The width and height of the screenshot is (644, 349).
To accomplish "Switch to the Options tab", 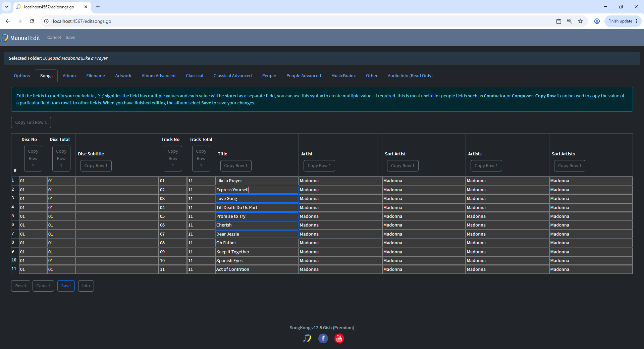I will 22,76.
